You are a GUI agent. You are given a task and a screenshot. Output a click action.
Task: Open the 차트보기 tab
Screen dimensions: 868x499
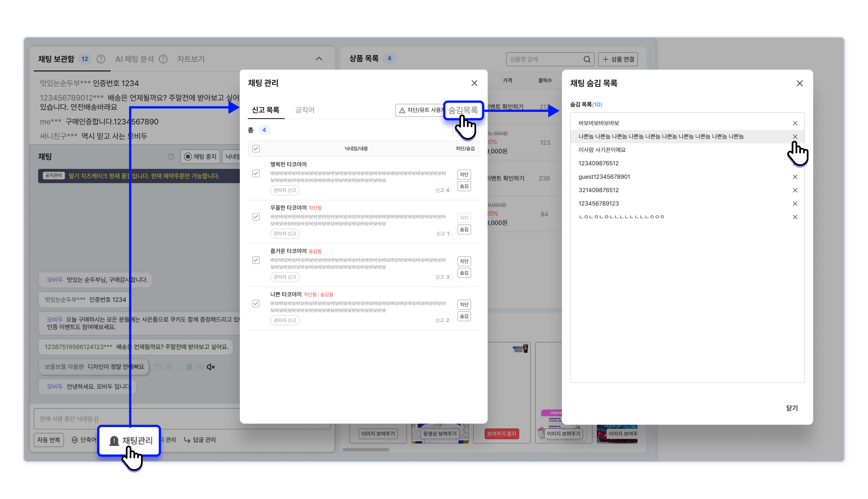point(190,59)
